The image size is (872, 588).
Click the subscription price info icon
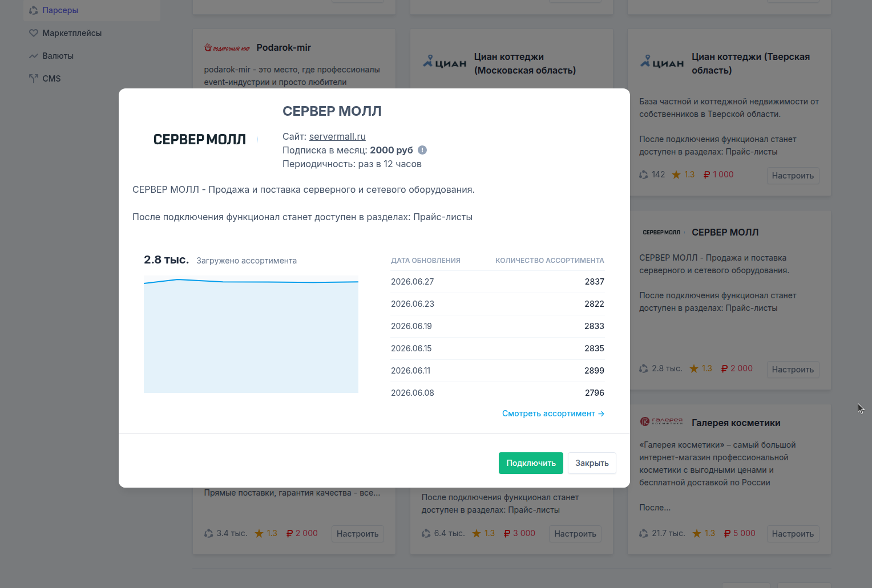[422, 150]
